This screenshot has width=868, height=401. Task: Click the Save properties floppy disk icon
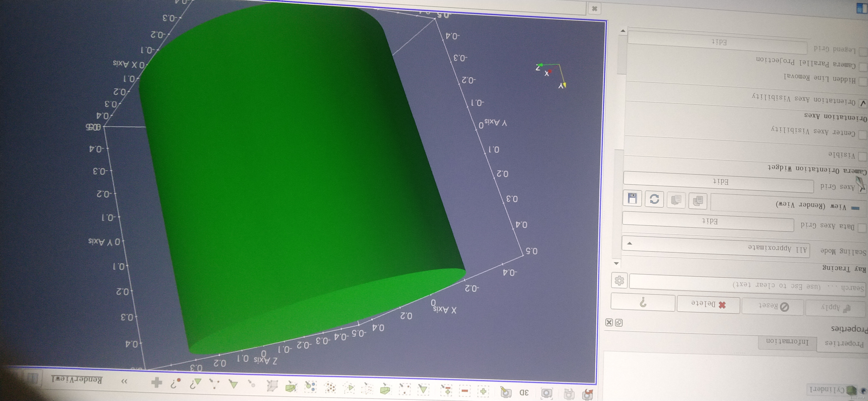[632, 198]
